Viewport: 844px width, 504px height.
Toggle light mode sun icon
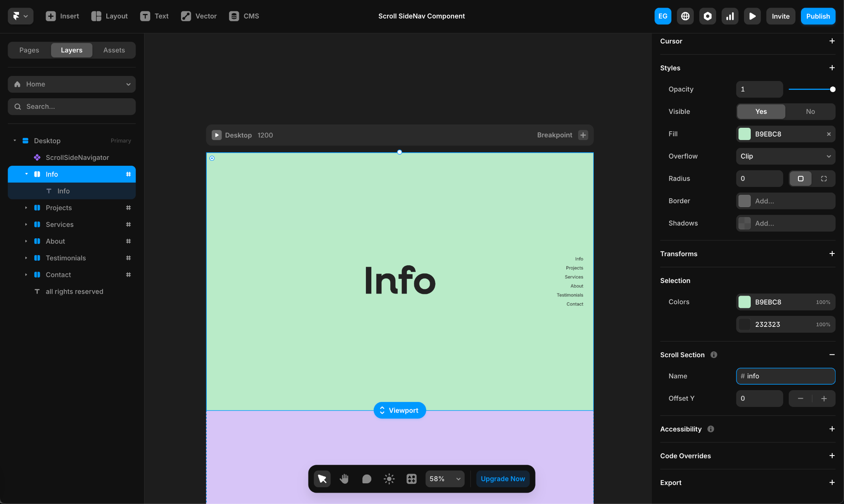tap(389, 479)
